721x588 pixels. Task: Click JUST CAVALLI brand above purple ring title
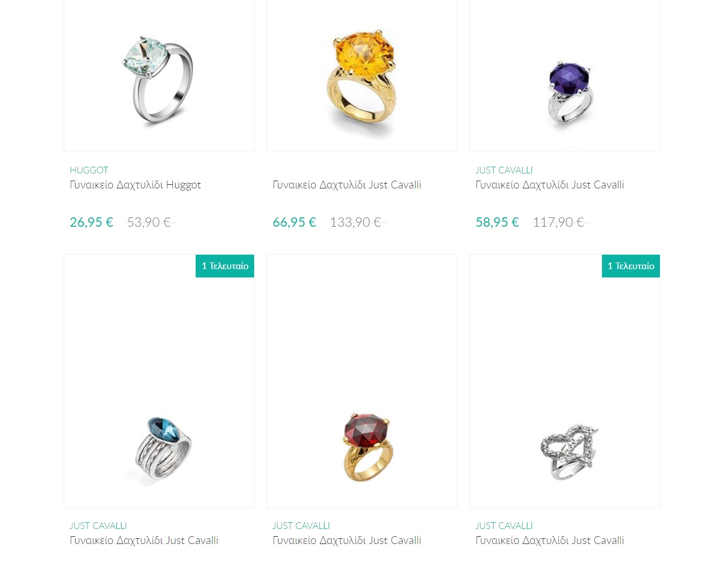click(x=504, y=170)
